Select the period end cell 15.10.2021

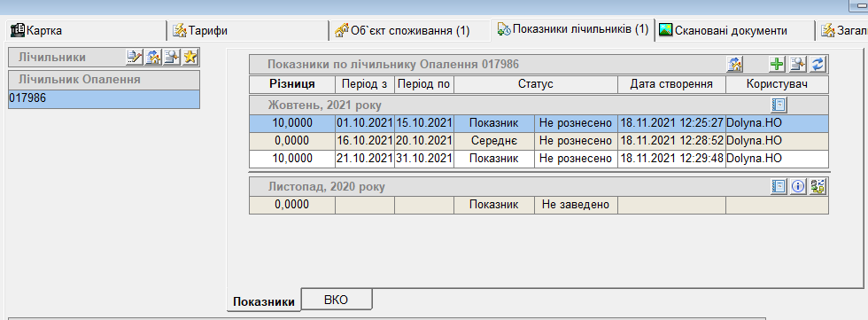424,123
